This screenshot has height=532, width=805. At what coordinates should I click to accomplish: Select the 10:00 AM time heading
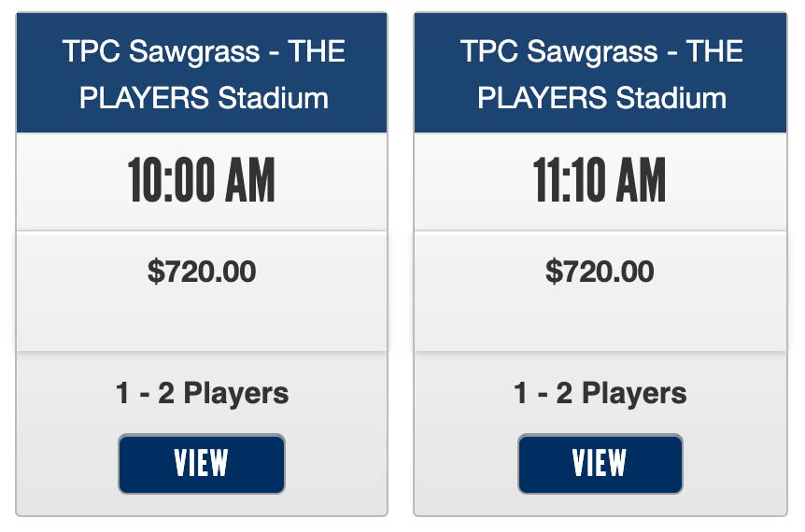point(202,181)
